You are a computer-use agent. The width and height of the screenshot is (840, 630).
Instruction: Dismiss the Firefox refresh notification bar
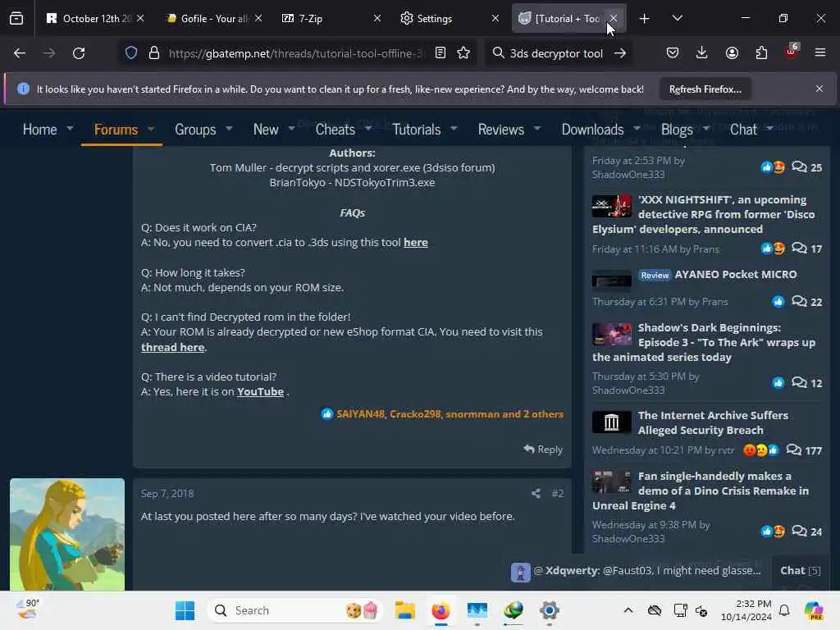(819, 89)
